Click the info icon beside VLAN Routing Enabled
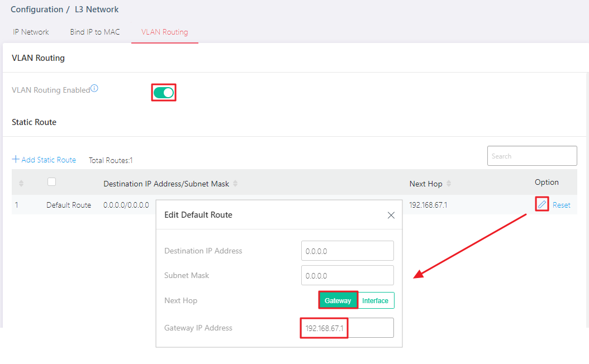This screenshot has height=364, width=589. coord(94,88)
